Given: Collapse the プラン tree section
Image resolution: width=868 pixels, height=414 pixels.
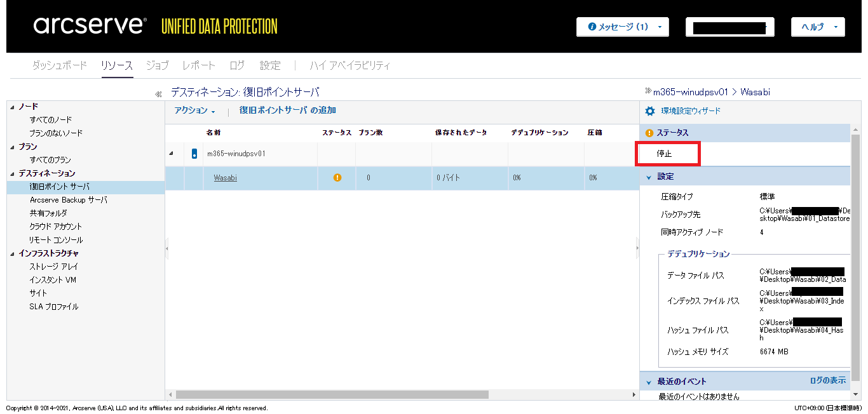Looking at the screenshot, I should coord(12,147).
